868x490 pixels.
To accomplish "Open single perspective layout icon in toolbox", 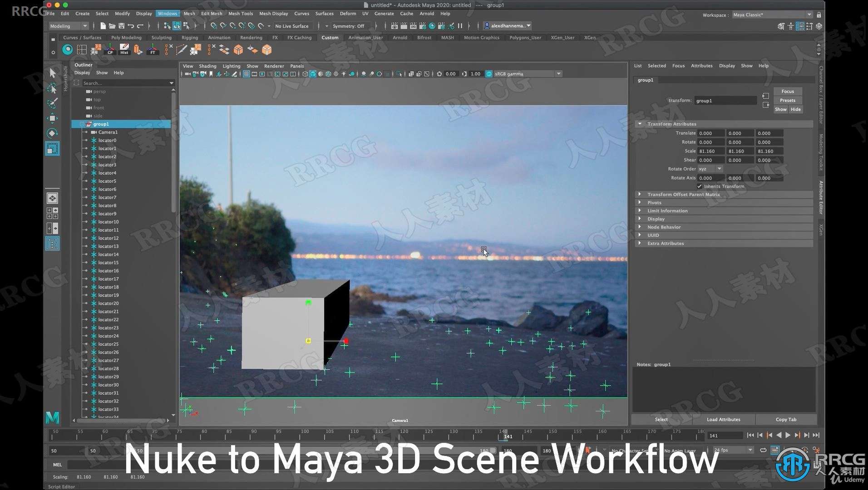I will [52, 198].
